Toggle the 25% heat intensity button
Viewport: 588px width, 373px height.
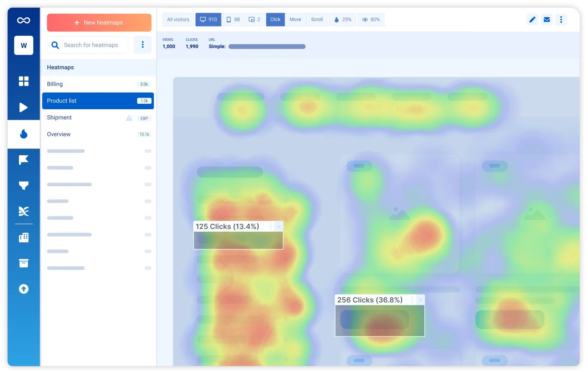point(342,19)
